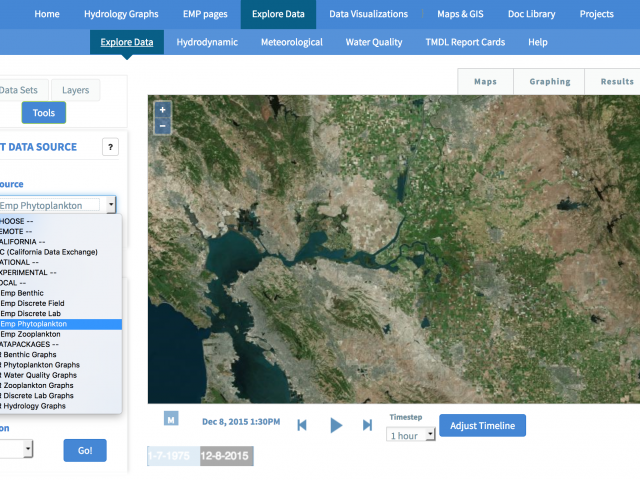
Task: Open the TMDL Report Cards link
Action: (465, 42)
